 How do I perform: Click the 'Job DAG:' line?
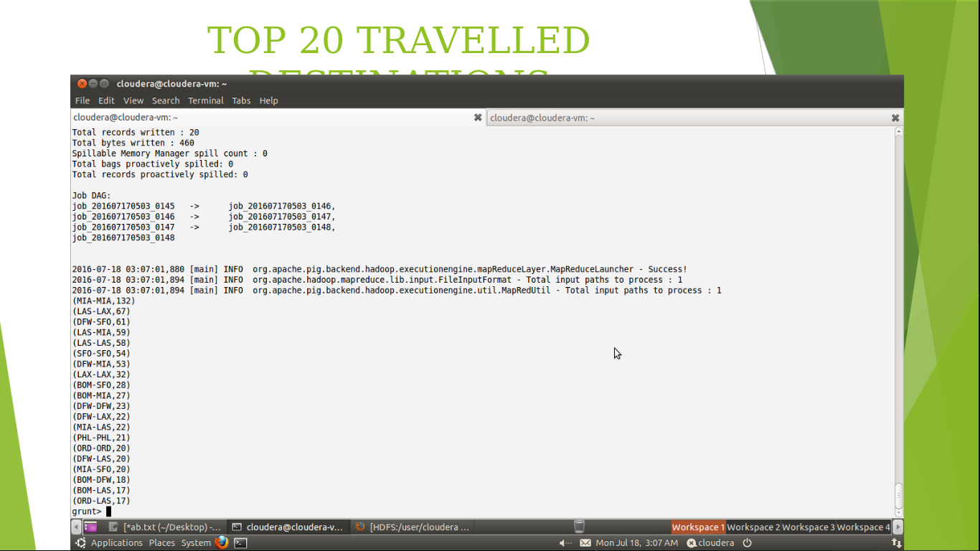91,196
